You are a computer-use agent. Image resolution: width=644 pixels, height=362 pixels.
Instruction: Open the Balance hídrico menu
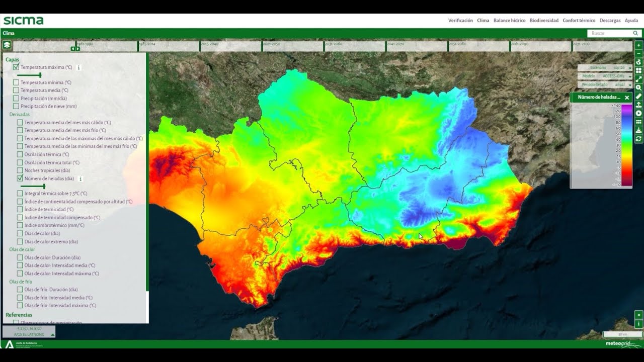click(509, 21)
